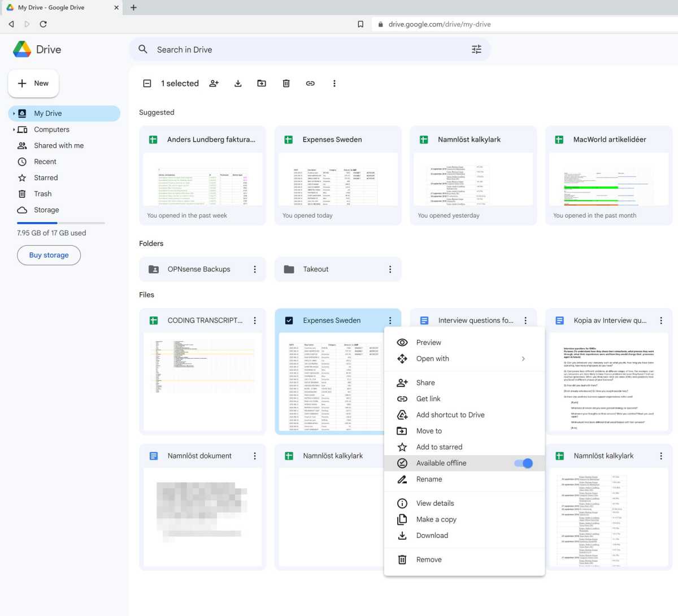Open options for Kopia av Interview file
This screenshot has height=616, width=678.
(x=661, y=320)
